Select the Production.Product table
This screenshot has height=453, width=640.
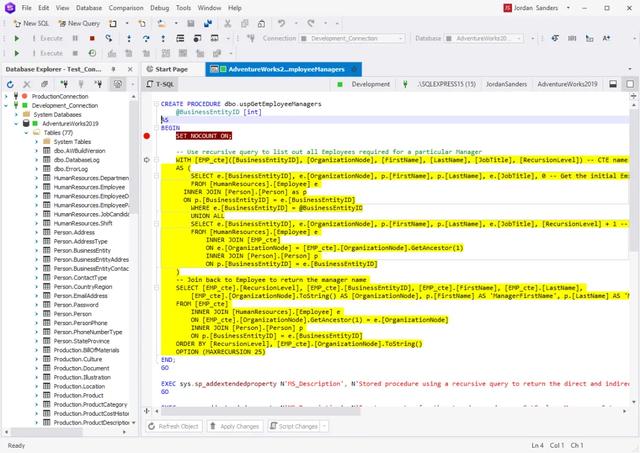click(x=78, y=395)
